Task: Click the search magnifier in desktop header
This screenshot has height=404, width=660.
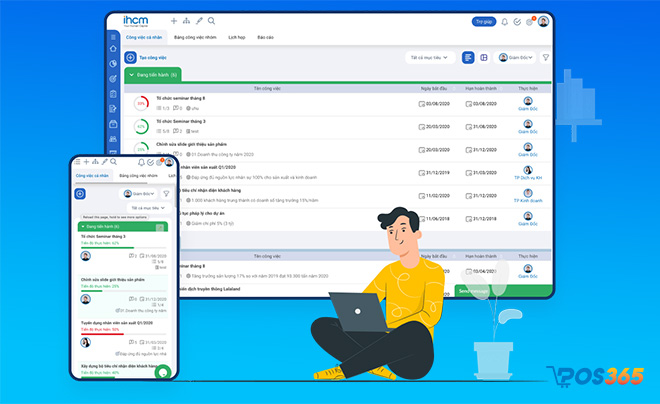Action: 210,21
